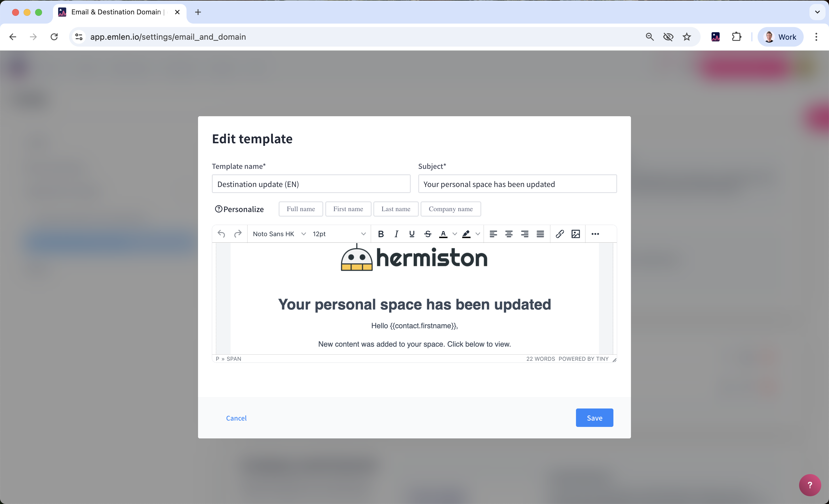Image resolution: width=829 pixels, height=504 pixels.
Task: Center align the text
Action: click(x=509, y=234)
